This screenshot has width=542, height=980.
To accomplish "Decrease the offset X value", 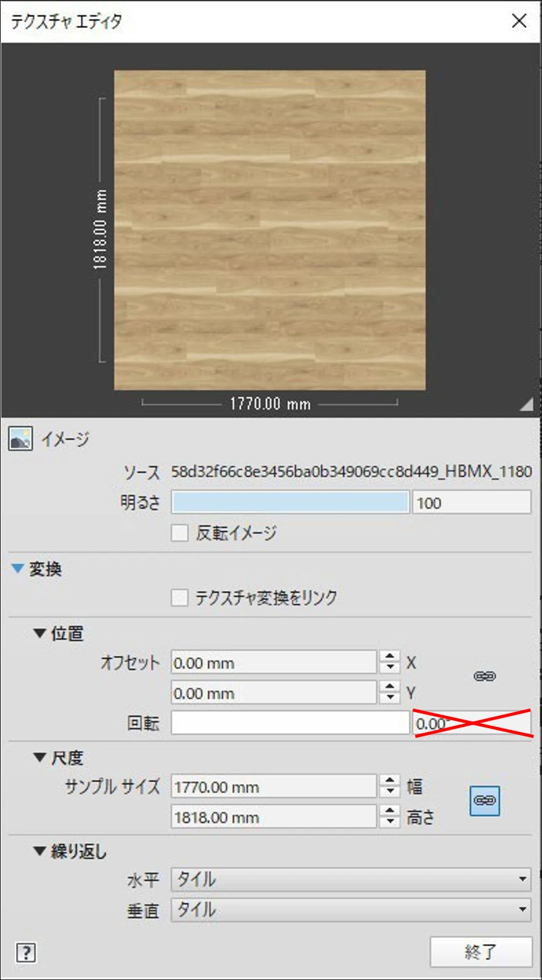I will coord(390,668).
